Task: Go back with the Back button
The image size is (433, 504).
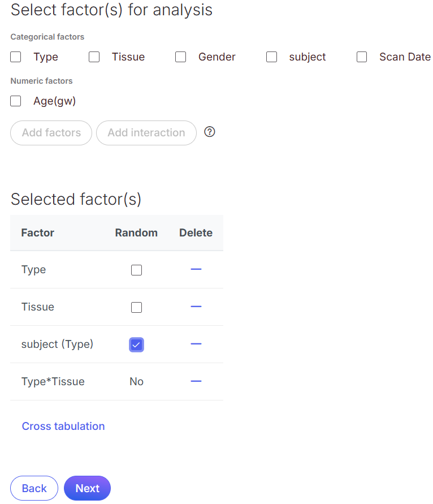Action: click(34, 488)
